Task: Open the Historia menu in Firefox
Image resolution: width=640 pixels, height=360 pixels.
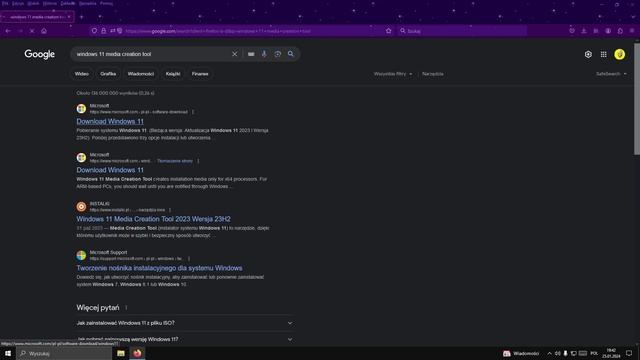Action: tap(50, 3)
